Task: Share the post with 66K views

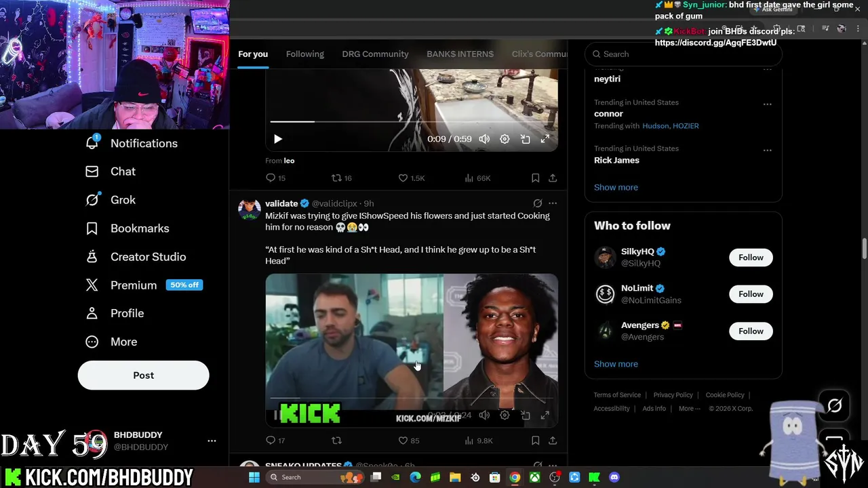Action: (553, 178)
